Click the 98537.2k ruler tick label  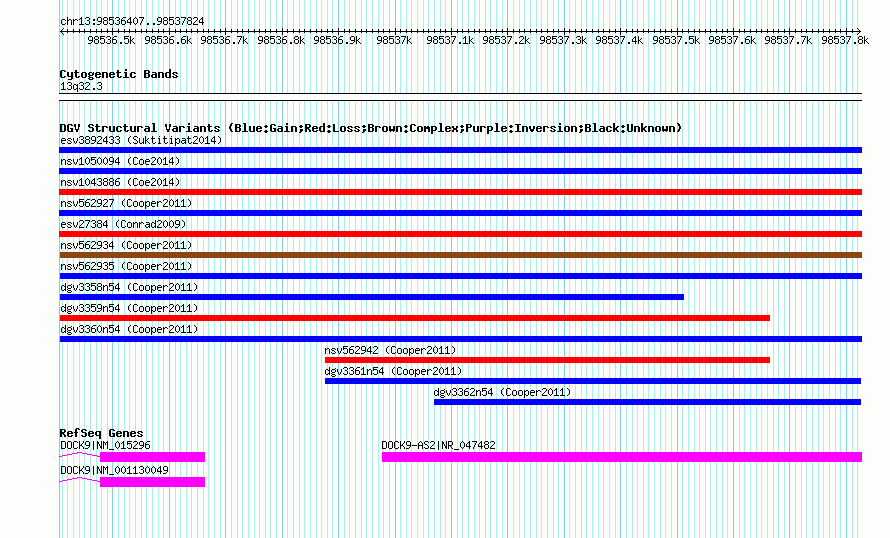(x=506, y=40)
